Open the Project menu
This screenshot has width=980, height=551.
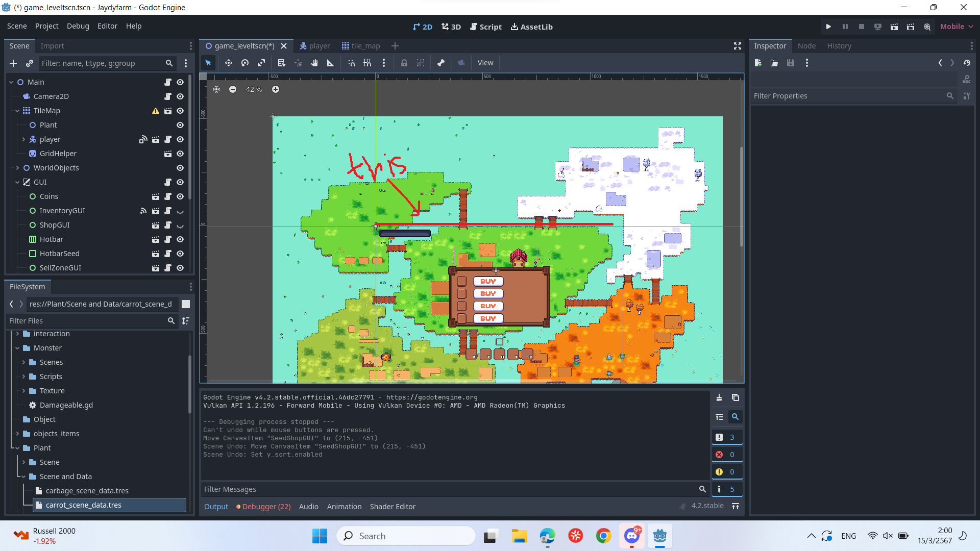(x=46, y=26)
